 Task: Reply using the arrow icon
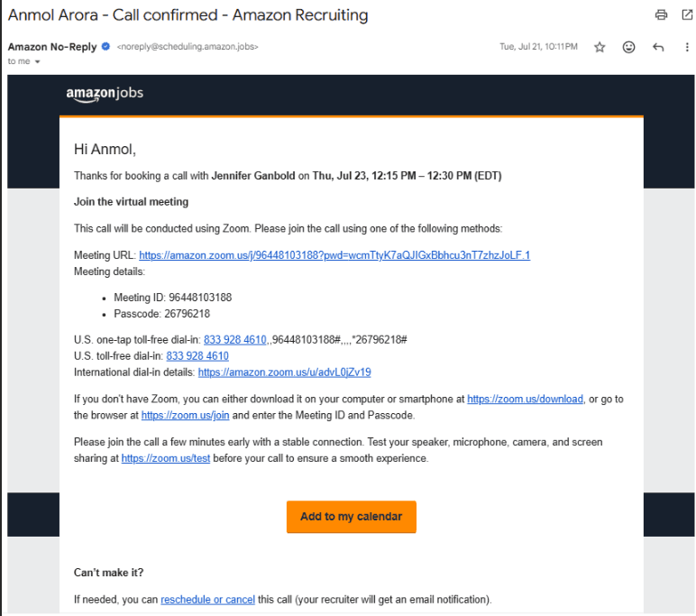point(658,47)
